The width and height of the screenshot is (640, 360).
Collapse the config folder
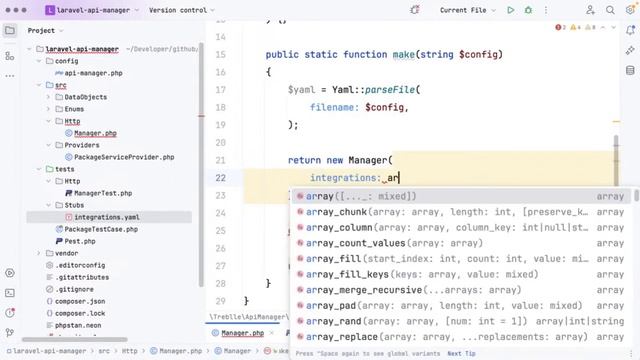(39, 61)
